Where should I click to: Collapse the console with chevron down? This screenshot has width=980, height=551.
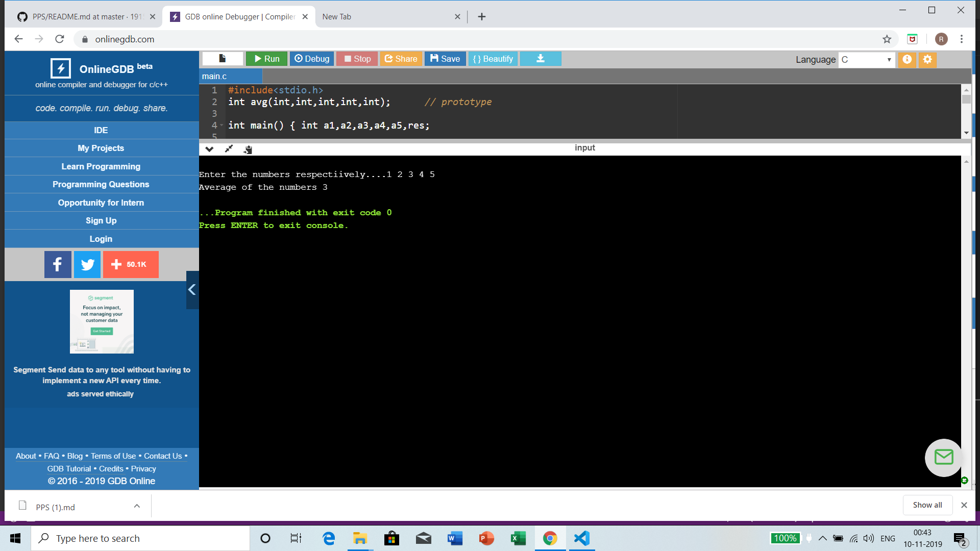coord(209,149)
